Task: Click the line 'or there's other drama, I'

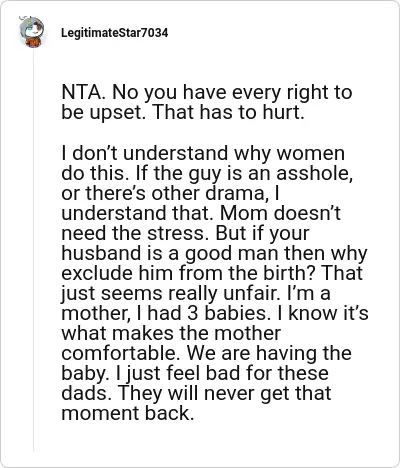Action: (x=170, y=193)
